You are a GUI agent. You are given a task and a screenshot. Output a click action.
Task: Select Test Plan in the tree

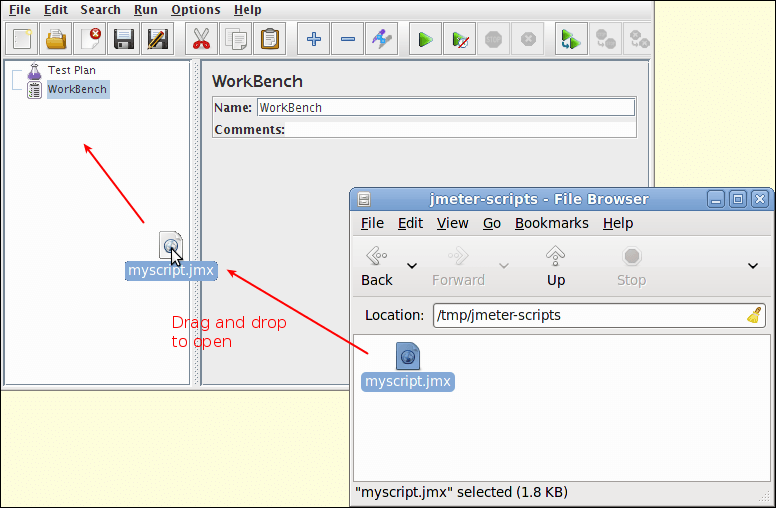tap(72, 71)
